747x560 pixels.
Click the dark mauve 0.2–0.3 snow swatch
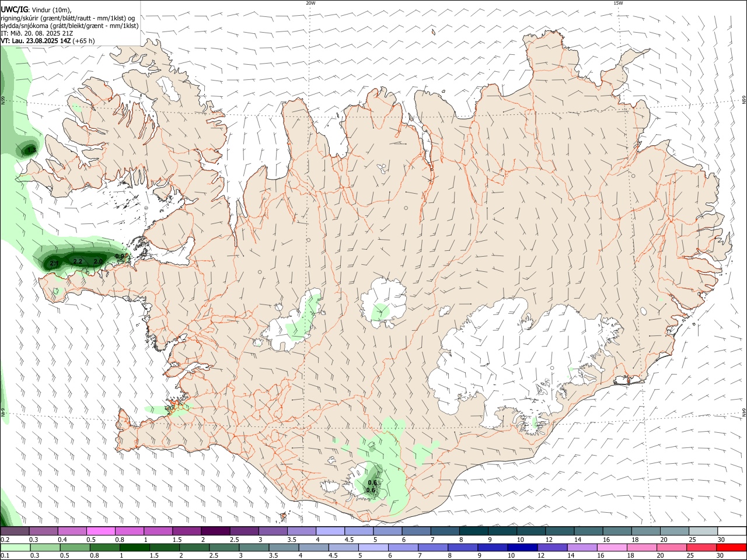(x=15, y=531)
